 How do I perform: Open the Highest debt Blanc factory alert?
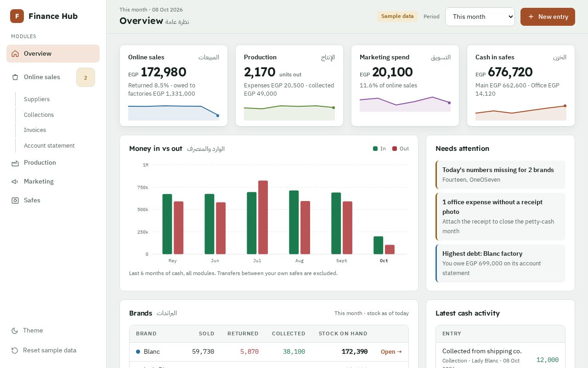pyautogui.click(x=500, y=263)
